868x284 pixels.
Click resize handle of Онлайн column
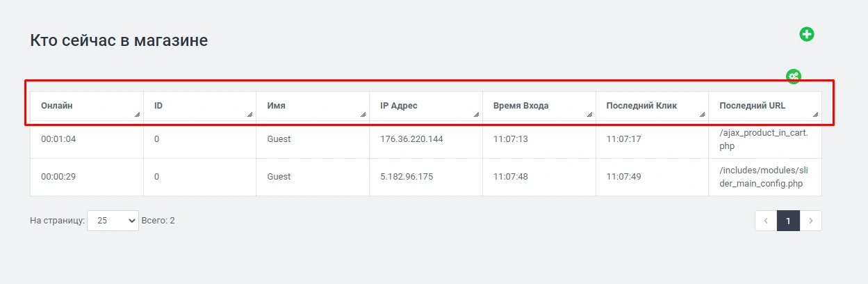click(137, 115)
